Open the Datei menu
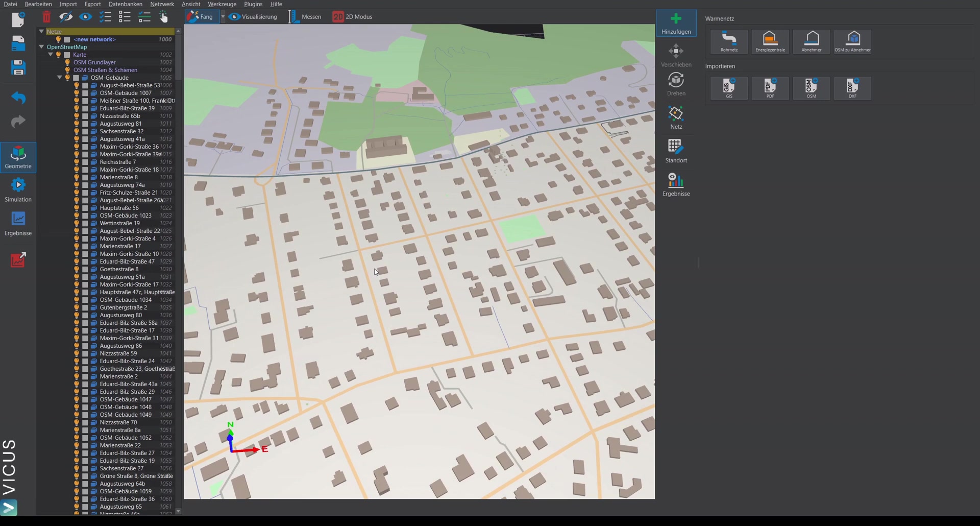 [10, 4]
